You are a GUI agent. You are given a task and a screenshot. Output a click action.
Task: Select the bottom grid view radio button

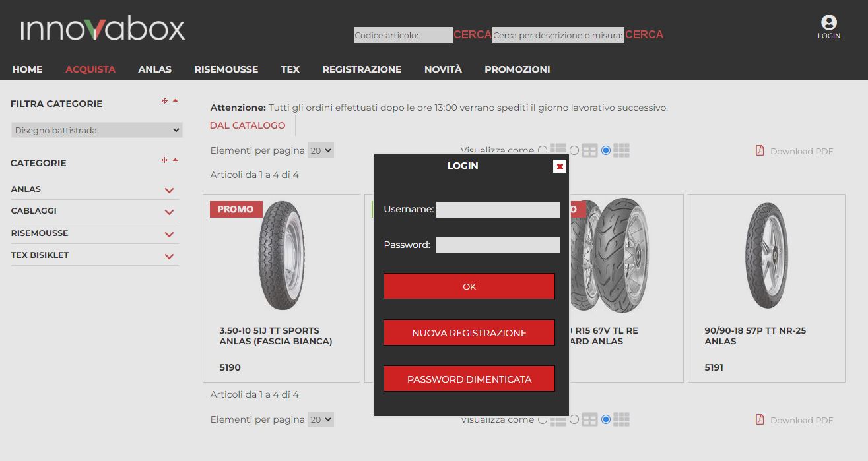(x=606, y=419)
